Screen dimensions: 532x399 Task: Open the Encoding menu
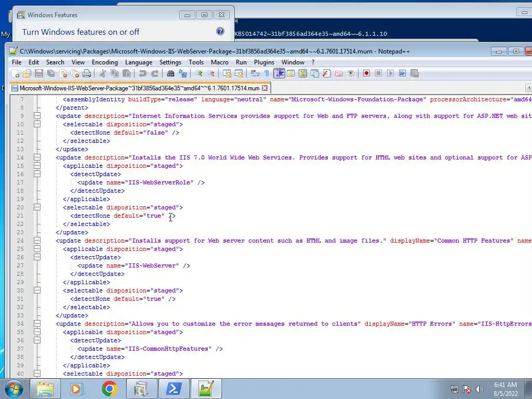105,62
